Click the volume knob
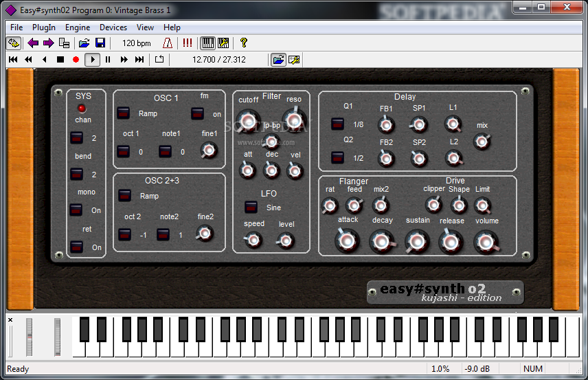Image resolution: width=588 pixels, height=380 pixels. [486, 243]
